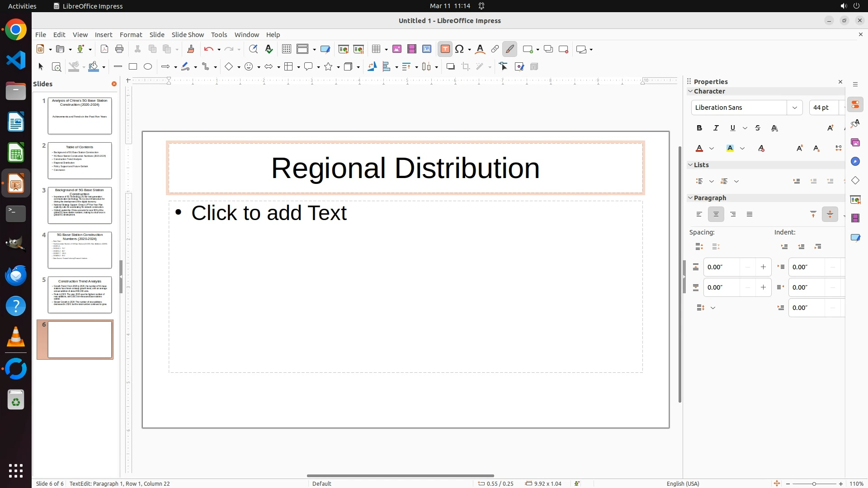The image size is (868, 488).
Task: Open the Slide Show menu
Action: [x=188, y=35]
